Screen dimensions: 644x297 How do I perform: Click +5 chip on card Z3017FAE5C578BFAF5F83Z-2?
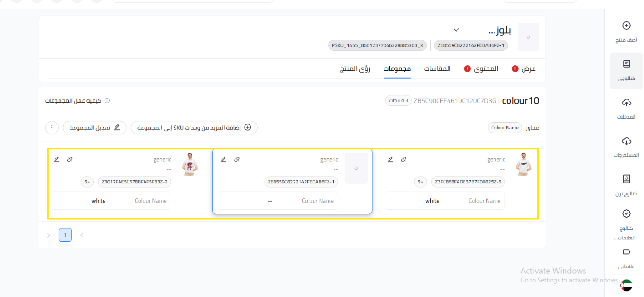tap(87, 182)
